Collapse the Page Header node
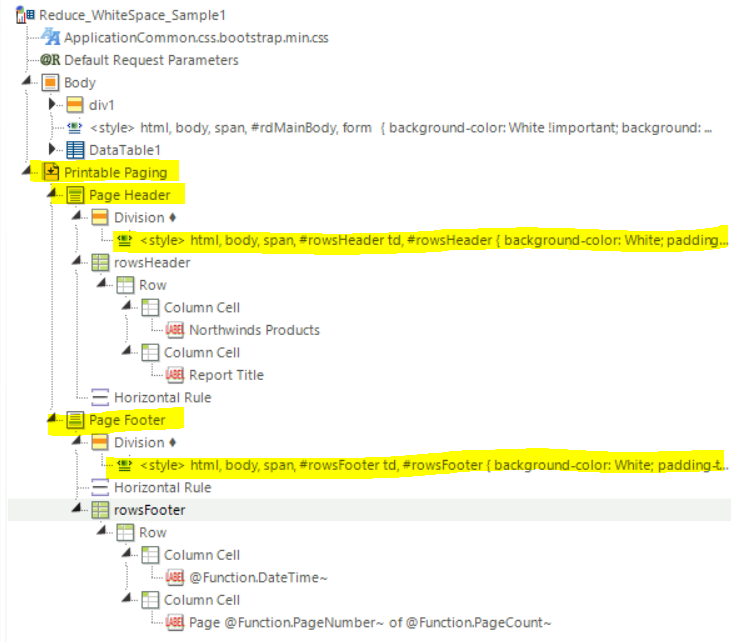Screen dimensions: 731x642 (x=52, y=193)
